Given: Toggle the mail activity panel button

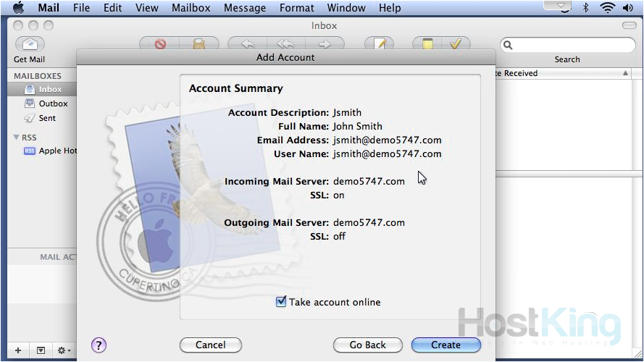Looking at the screenshot, I should [x=41, y=350].
